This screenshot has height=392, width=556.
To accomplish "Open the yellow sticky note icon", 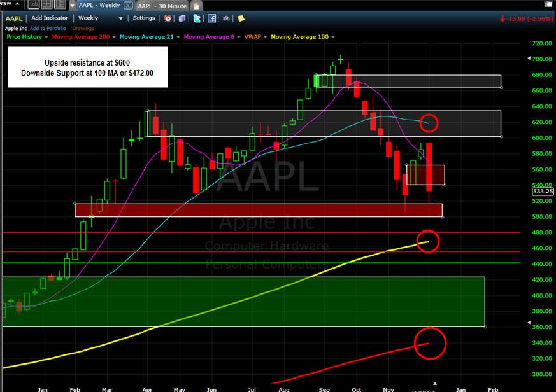I will coord(241,18).
